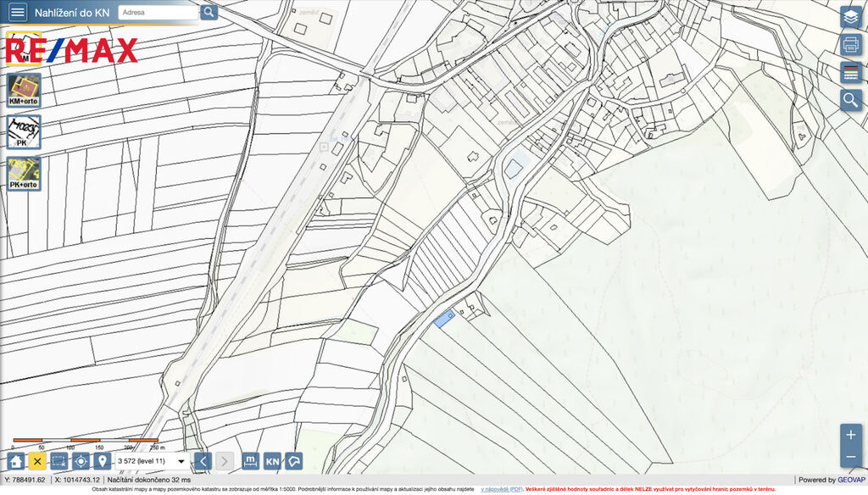Zoom out with the minus button
This screenshot has height=495, width=868.
point(851,458)
